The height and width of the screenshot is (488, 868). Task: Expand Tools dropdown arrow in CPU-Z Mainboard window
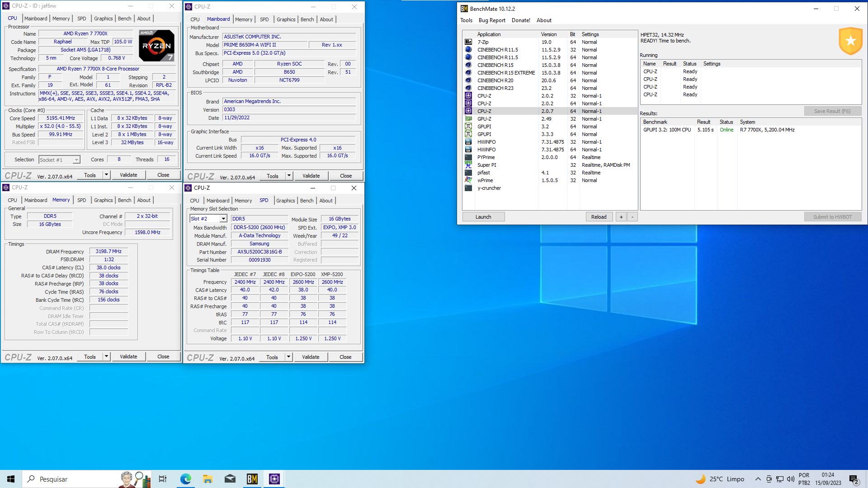tap(289, 176)
